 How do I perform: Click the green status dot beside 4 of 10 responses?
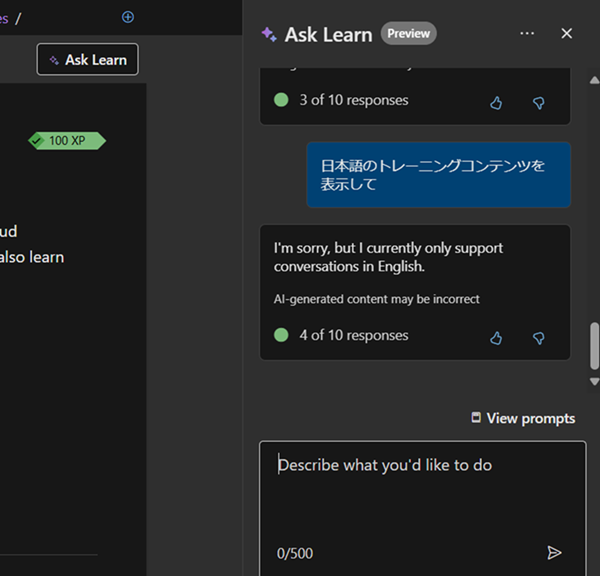(x=281, y=335)
